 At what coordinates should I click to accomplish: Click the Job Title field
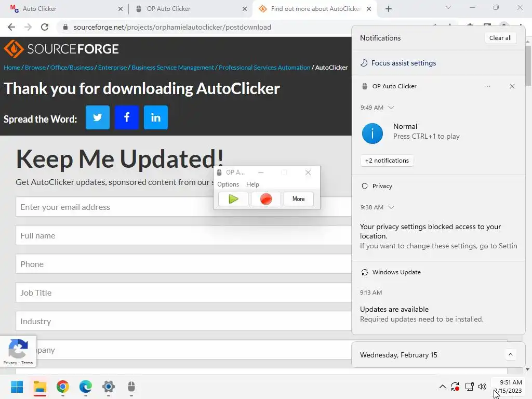[183, 292]
